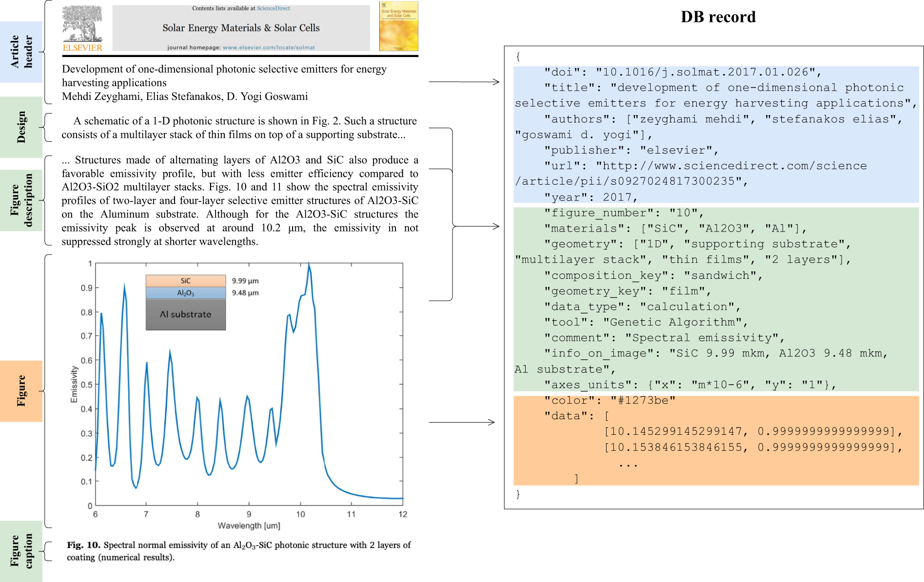Select the journal name 'Solar Energy Materials & Solar Cells'
Image resolution: width=924 pixels, height=582 pixels.
tap(241, 28)
